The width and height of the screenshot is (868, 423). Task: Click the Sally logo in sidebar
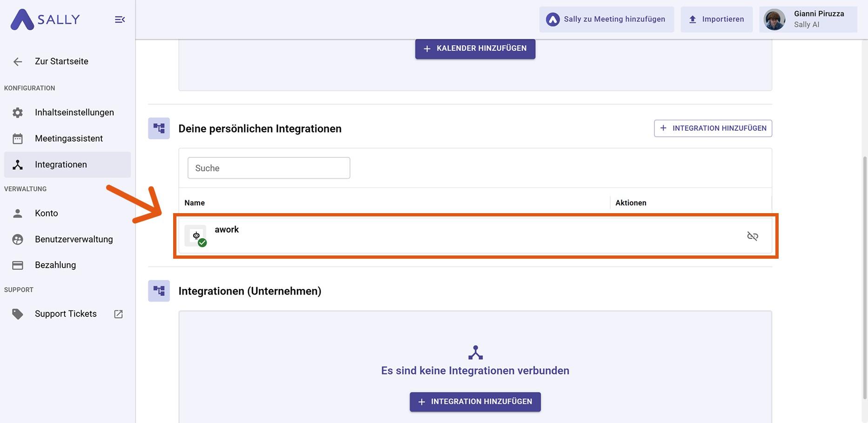tap(45, 20)
